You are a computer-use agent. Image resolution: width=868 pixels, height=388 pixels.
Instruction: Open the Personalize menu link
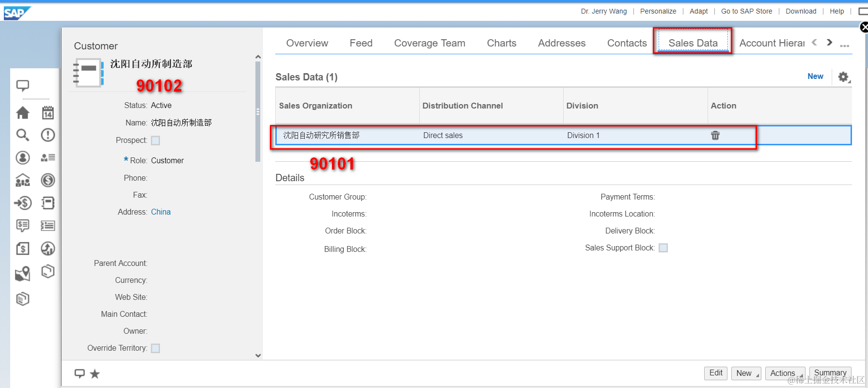coord(658,11)
